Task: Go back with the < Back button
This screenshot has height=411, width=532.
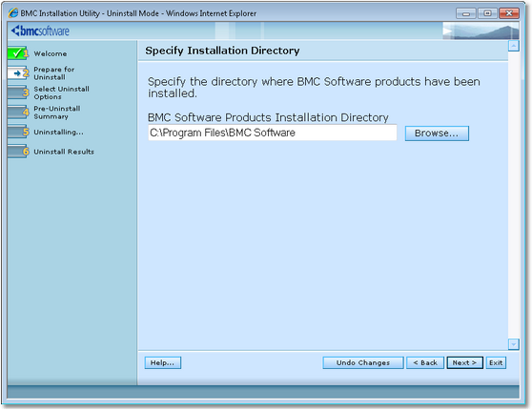Action: (x=425, y=362)
